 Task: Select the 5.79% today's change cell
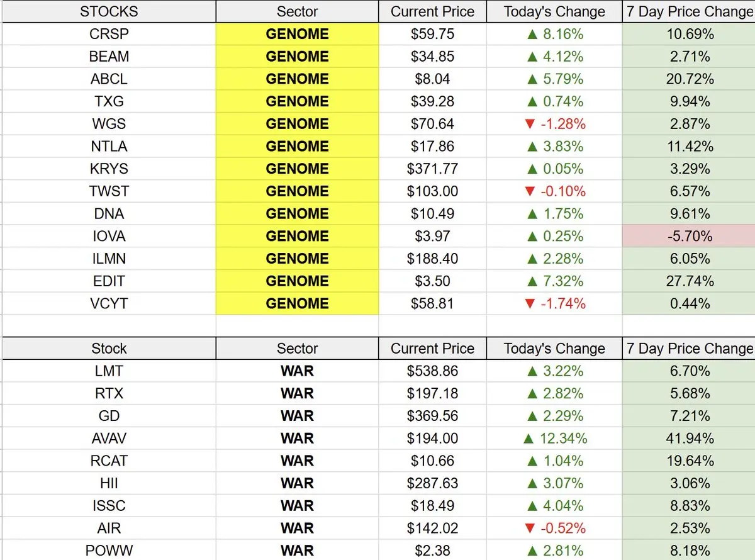554,79
